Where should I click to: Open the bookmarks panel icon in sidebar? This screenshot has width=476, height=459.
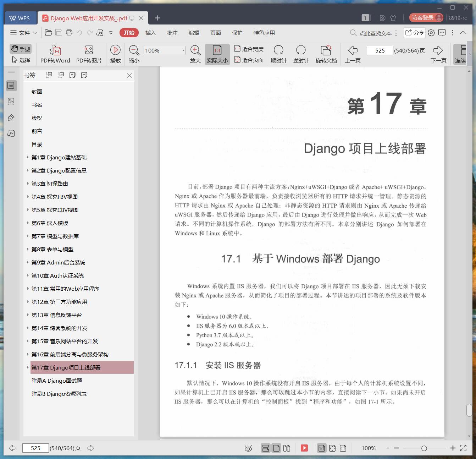(x=11, y=86)
